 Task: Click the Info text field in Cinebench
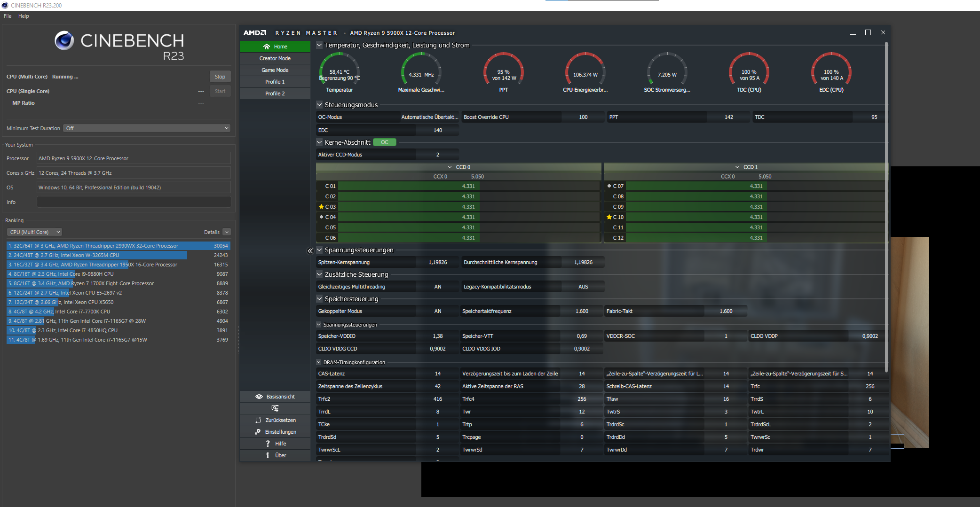pos(134,202)
